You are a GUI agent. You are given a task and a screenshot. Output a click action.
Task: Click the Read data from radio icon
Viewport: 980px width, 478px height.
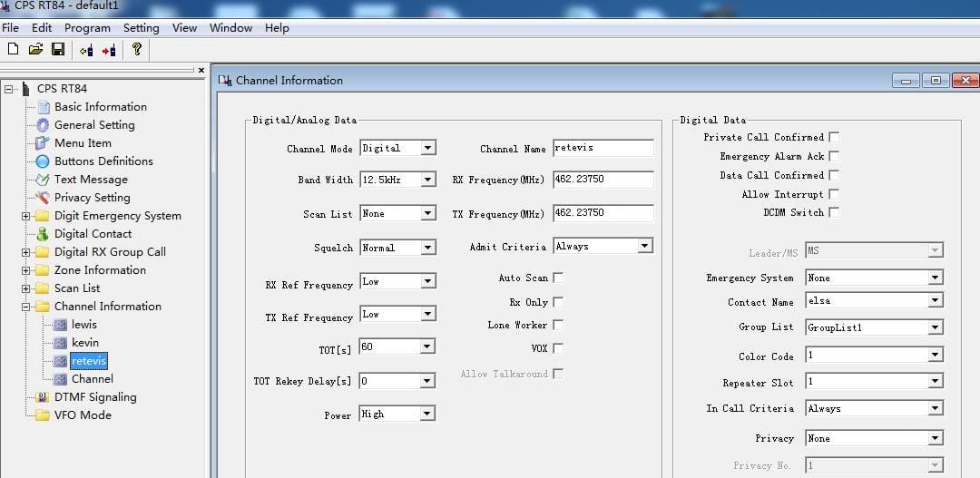coord(86,50)
